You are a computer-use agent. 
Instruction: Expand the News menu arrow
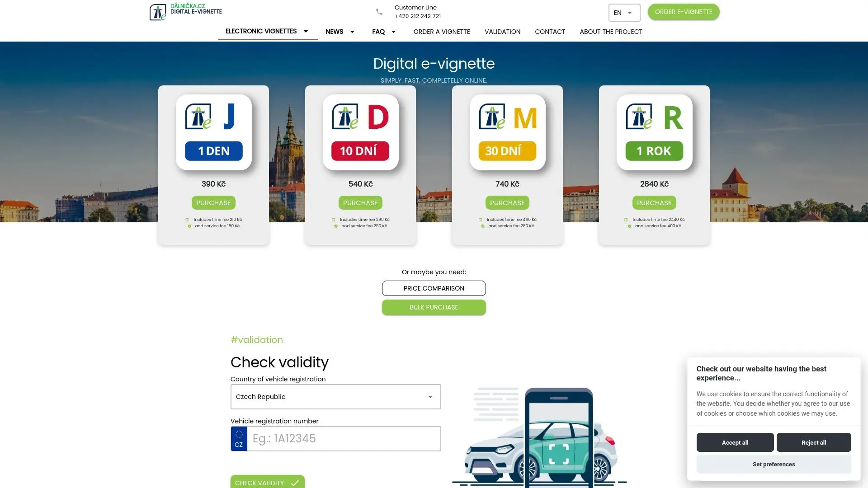point(352,32)
